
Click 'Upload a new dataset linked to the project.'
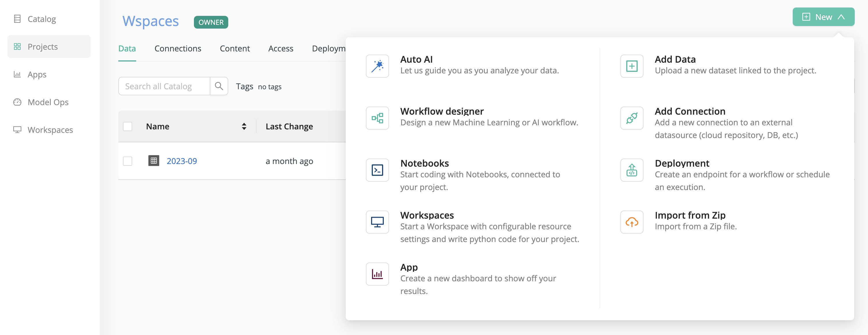click(735, 70)
